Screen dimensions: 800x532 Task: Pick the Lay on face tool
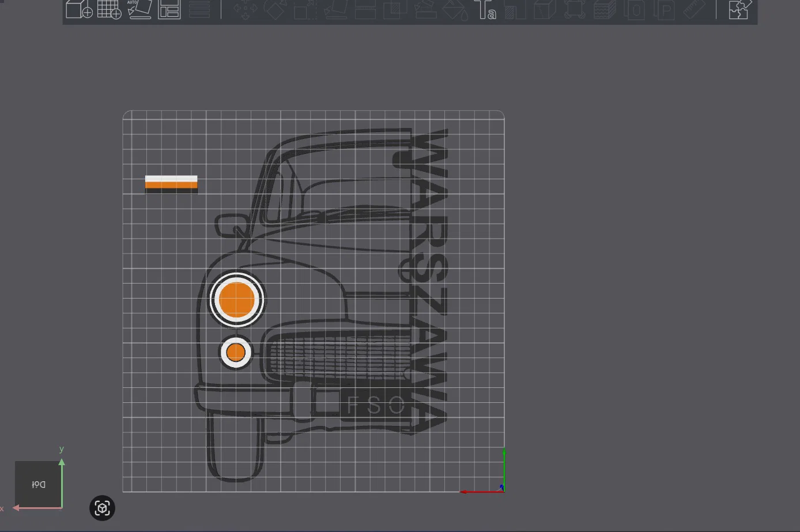coord(335,10)
